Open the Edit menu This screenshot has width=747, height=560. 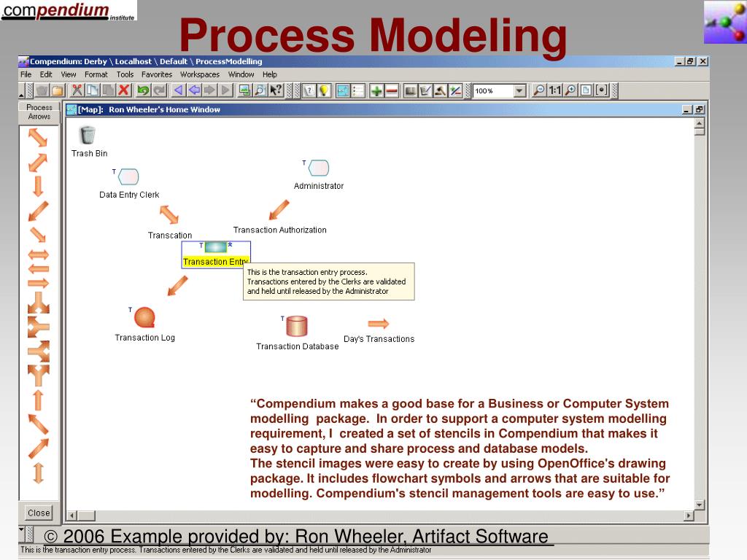click(46, 74)
